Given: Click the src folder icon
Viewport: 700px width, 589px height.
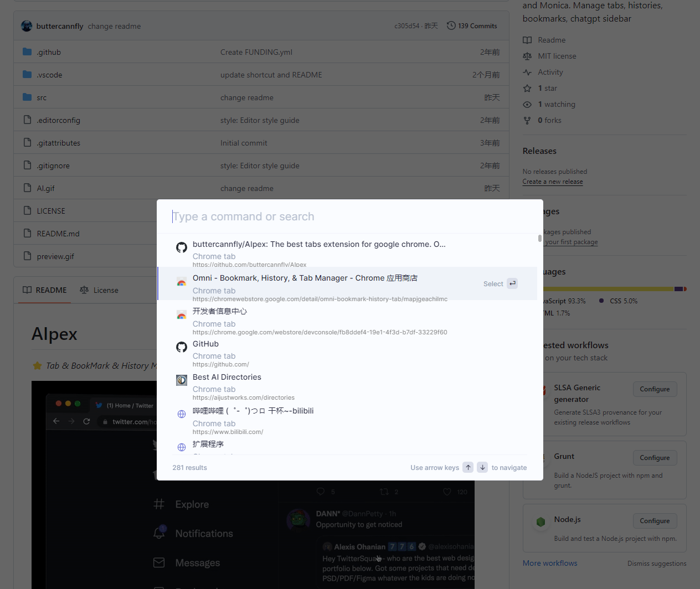Looking at the screenshot, I should pyautogui.click(x=27, y=97).
